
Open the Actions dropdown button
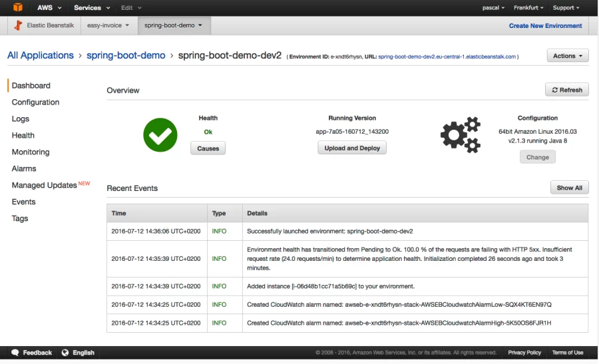pyautogui.click(x=568, y=56)
